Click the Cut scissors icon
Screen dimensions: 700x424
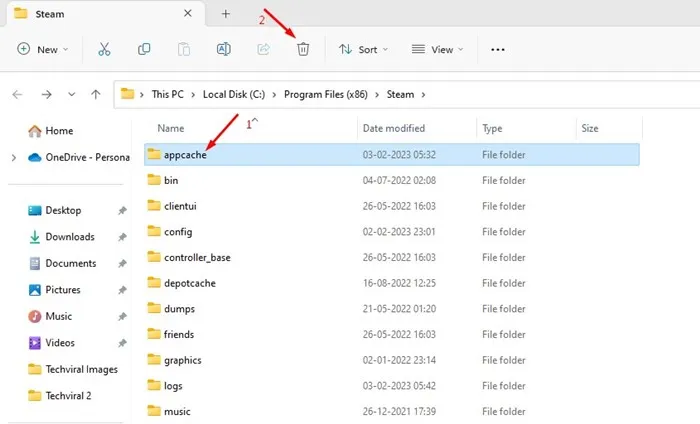104,49
